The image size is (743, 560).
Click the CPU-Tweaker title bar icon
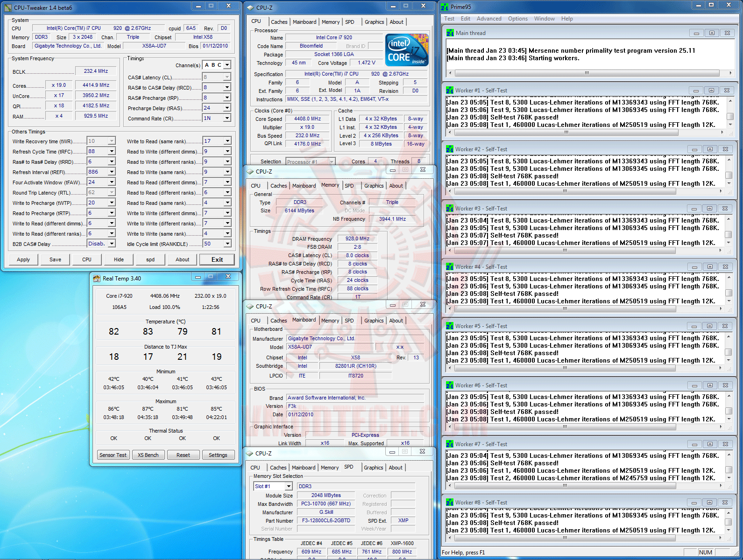click(8, 7)
